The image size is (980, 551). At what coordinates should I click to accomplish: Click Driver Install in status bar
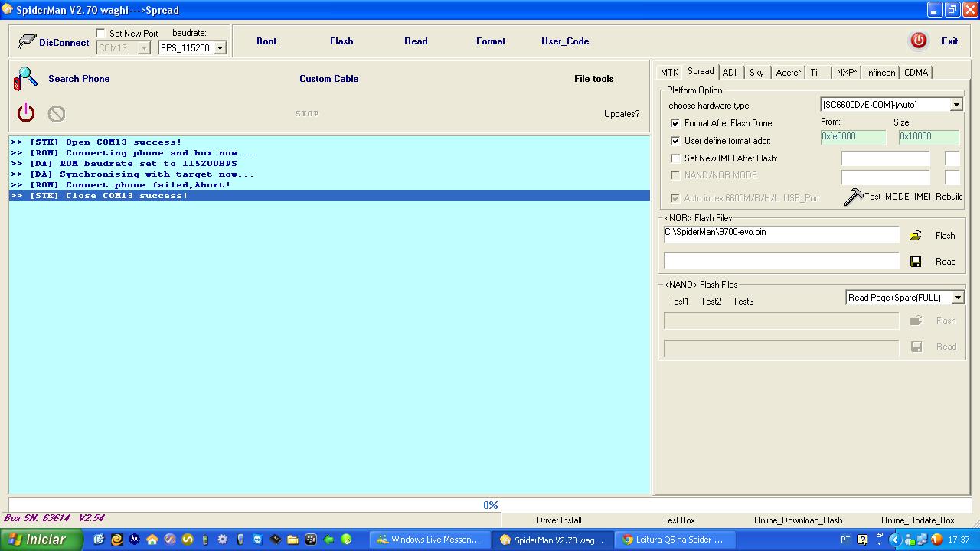(x=559, y=520)
